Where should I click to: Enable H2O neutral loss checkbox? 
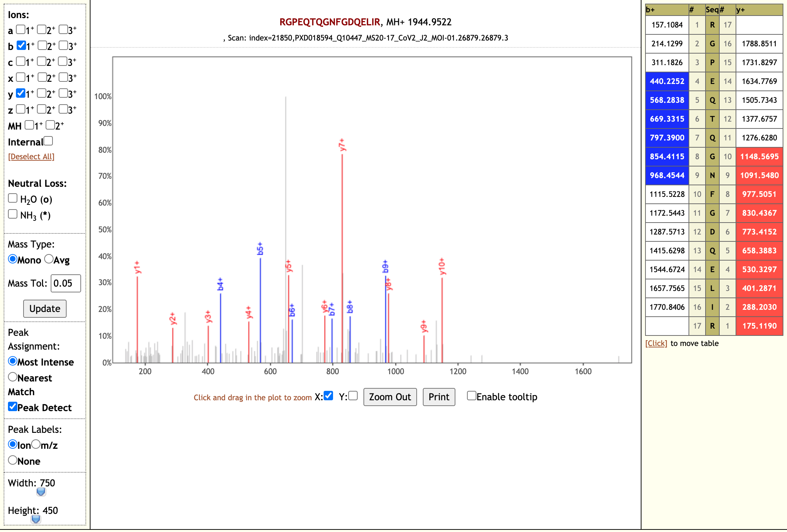(13, 198)
